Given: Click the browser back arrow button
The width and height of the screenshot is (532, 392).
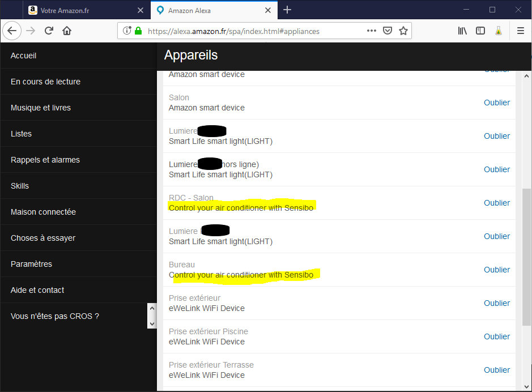Looking at the screenshot, I should point(12,31).
